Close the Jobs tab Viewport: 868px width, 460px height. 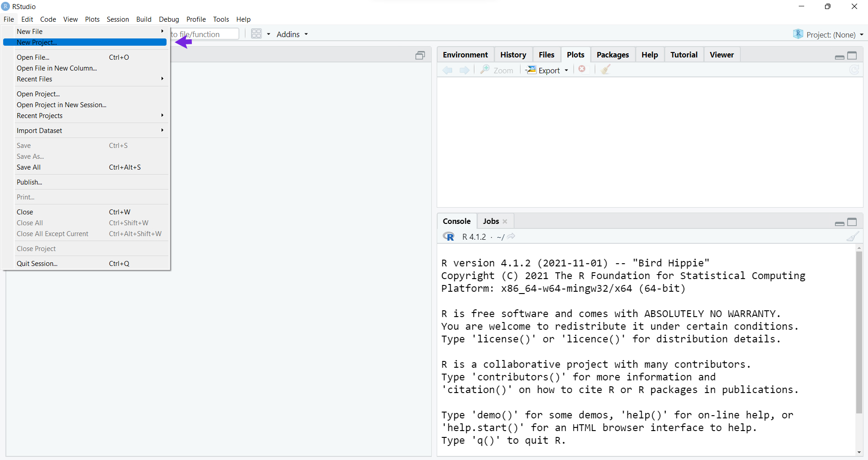(505, 221)
